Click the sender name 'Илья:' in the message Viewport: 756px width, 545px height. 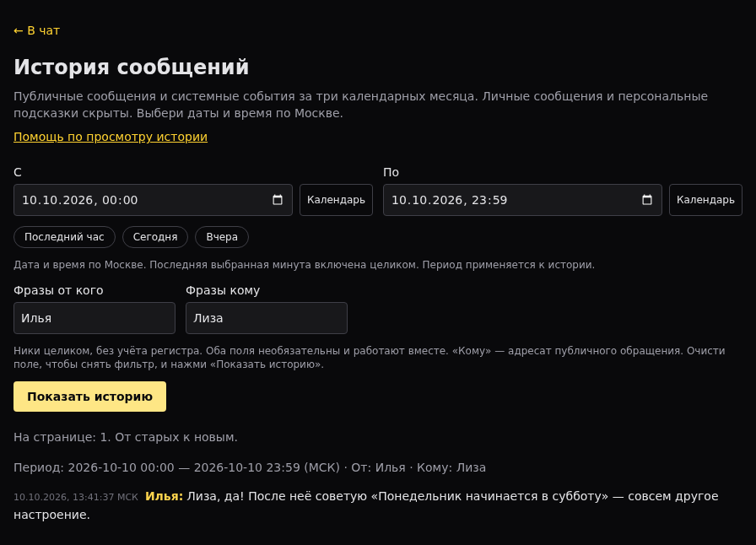(164, 496)
